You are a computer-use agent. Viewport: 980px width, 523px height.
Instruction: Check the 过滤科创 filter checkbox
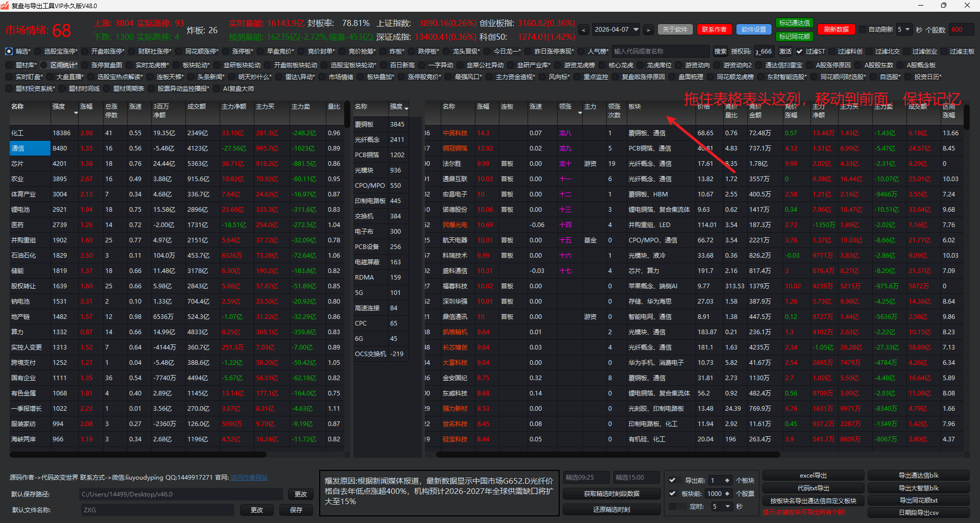(x=832, y=52)
